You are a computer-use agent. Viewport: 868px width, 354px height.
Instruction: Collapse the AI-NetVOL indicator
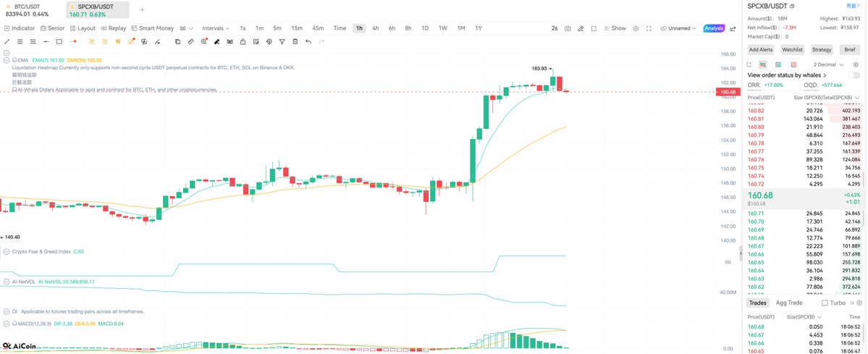point(7,282)
